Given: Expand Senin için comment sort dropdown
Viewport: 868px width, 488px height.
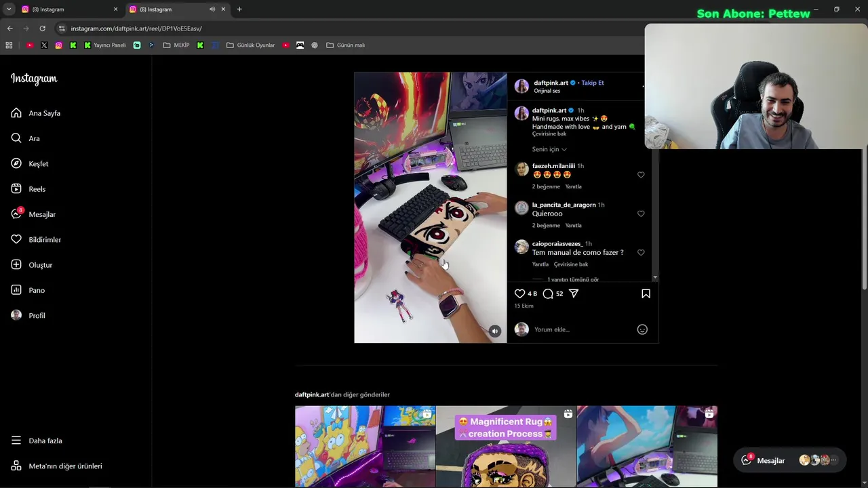Looking at the screenshot, I should click(x=549, y=149).
